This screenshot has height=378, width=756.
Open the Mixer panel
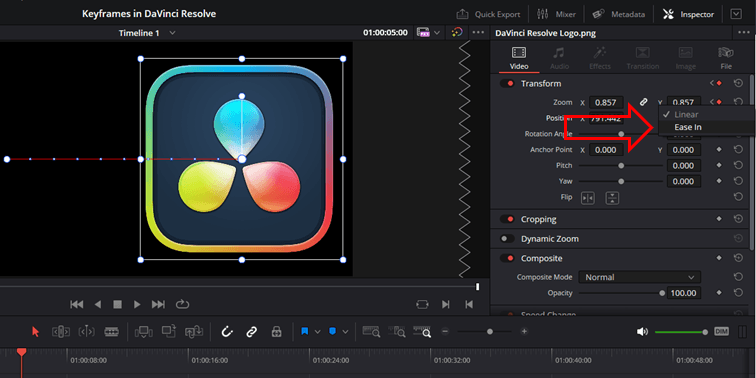coord(556,14)
